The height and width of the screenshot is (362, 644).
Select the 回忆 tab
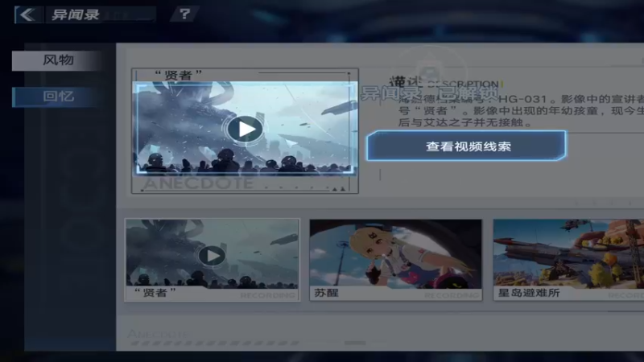click(x=57, y=97)
